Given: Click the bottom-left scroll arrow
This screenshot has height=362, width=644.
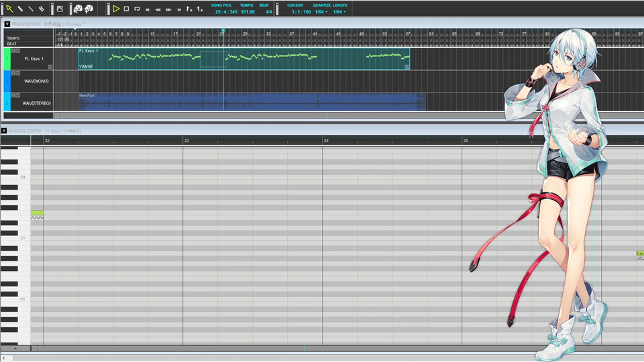Looking at the screenshot, I should click(4, 358).
